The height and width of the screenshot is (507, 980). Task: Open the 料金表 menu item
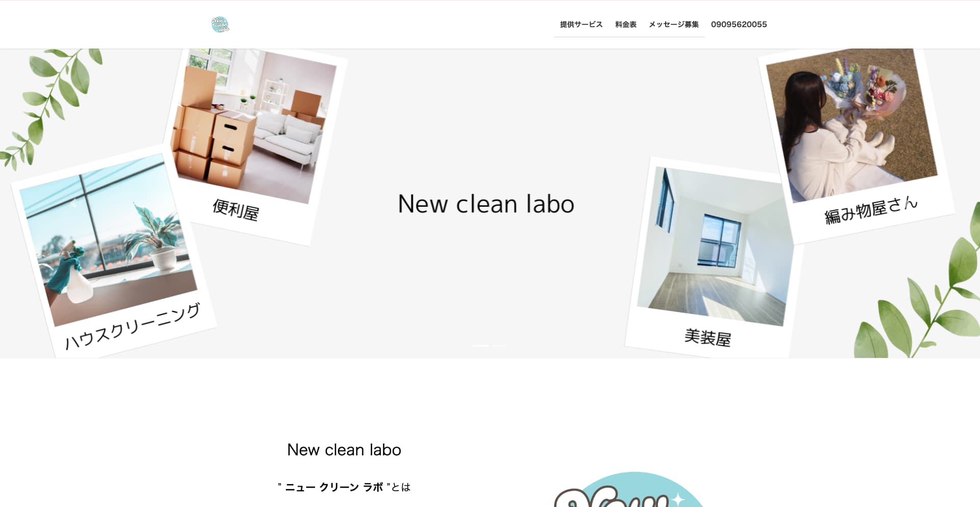(626, 25)
